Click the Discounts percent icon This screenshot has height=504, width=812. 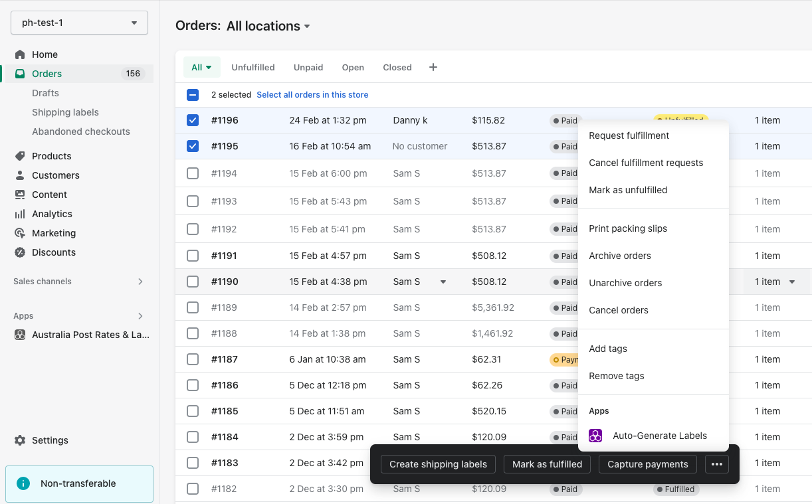pos(20,252)
